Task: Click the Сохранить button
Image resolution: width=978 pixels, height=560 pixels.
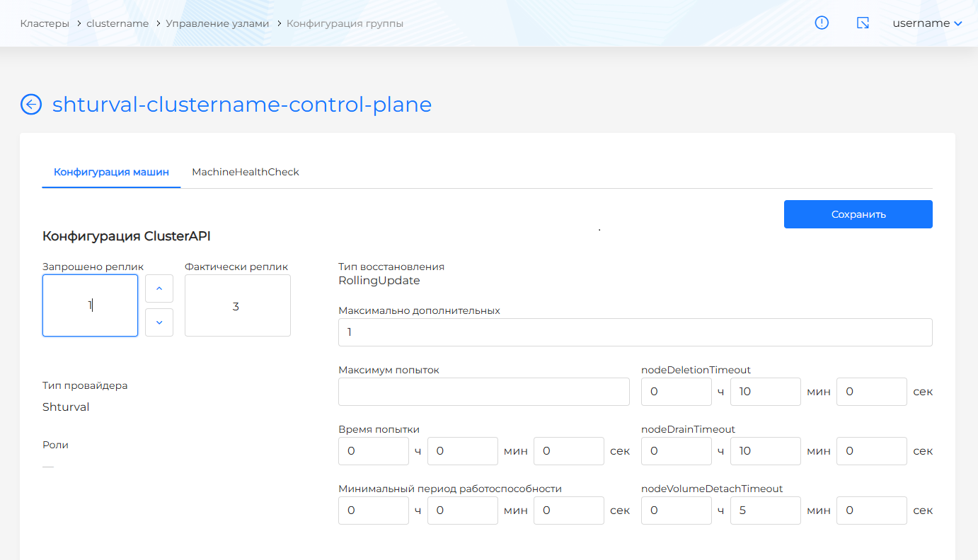Action: coord(858,214)
